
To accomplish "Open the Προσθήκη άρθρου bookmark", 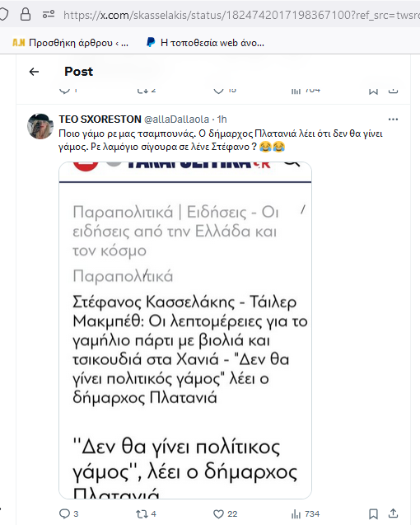I will (x=70, y=43).
